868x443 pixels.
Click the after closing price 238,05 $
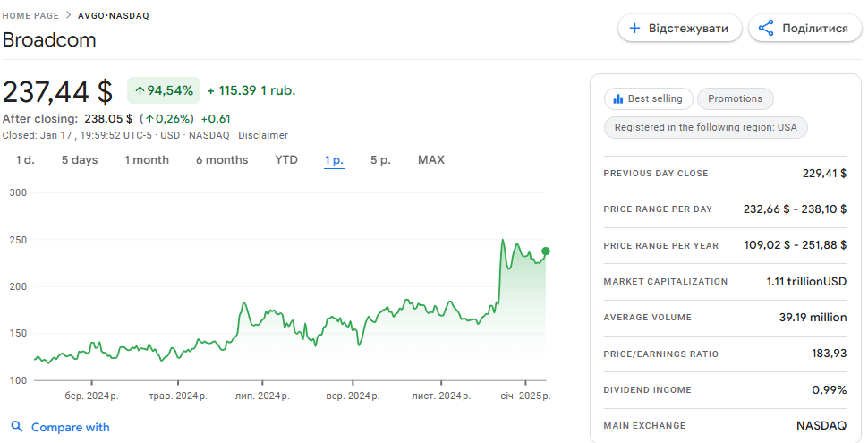[108, 119]
